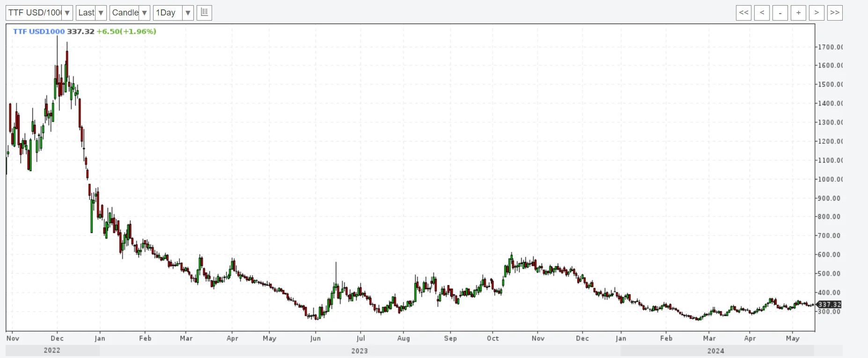Click the +6.50(+1.96%) change value
Screen dimensions: 868x358
coord(126,31)
